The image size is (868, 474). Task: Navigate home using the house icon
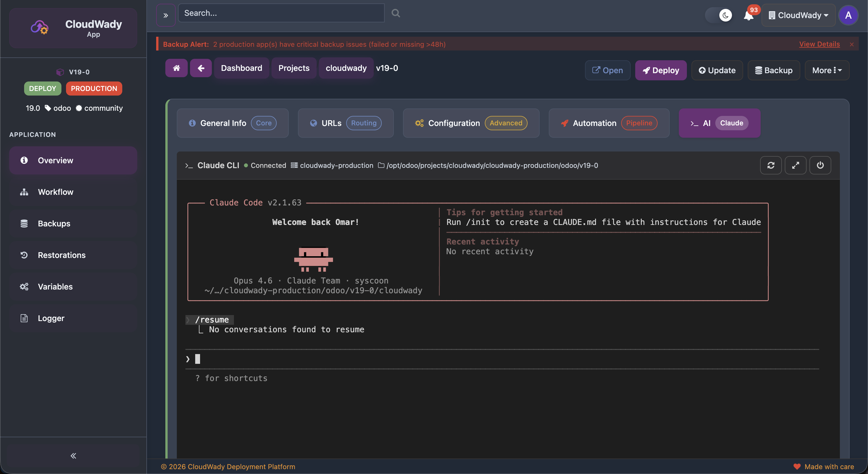coord(176,68)
